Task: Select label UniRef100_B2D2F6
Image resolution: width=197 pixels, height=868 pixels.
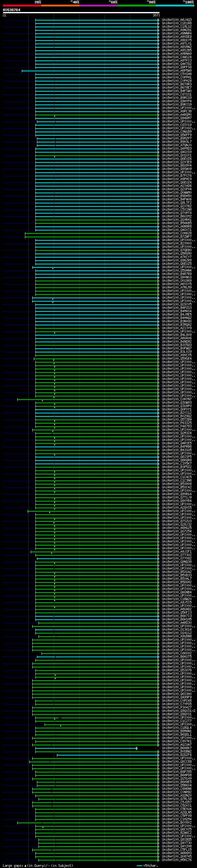Action: pos(176,755)
